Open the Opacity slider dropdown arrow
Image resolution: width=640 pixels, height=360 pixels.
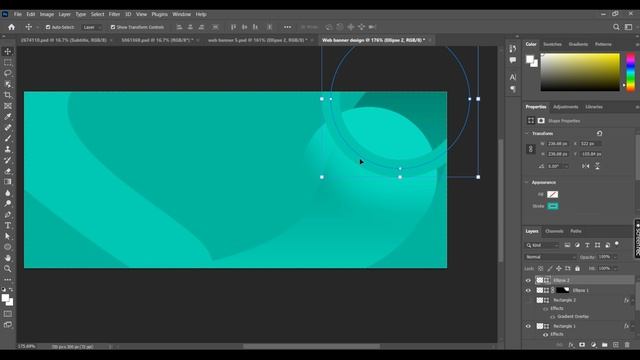click(615, 257)
